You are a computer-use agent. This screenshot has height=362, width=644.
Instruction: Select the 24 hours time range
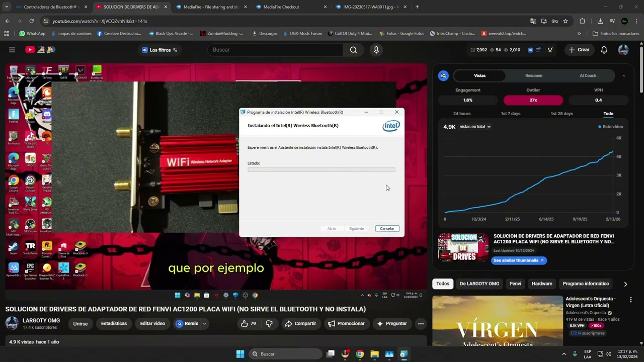coord(462,114)
